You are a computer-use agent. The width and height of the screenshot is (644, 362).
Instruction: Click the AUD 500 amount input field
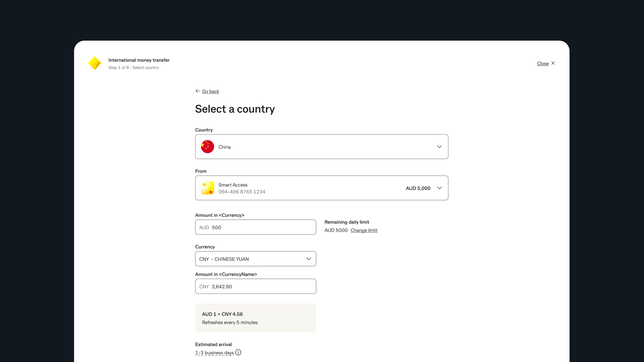pyautogui.click(x=255, y=227)
